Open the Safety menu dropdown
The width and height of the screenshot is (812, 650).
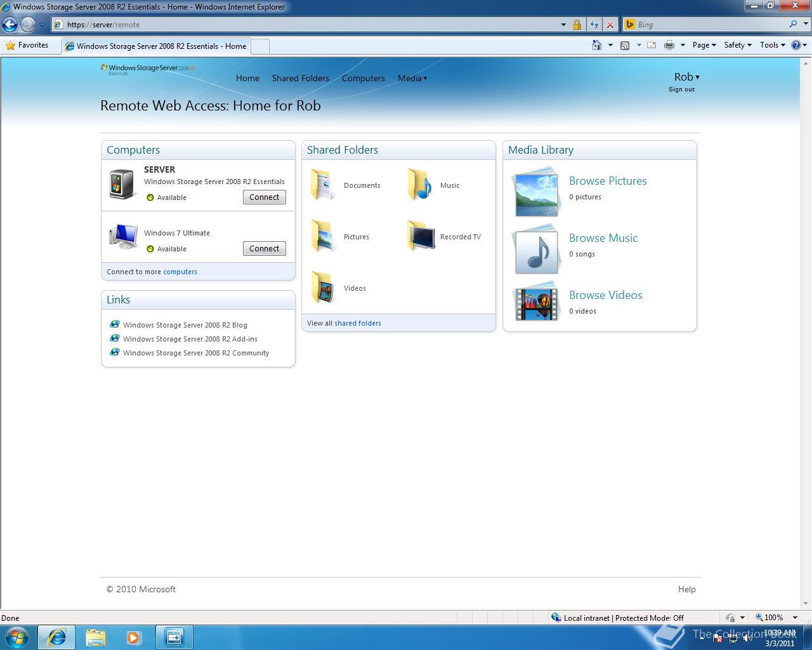[738, 45]
